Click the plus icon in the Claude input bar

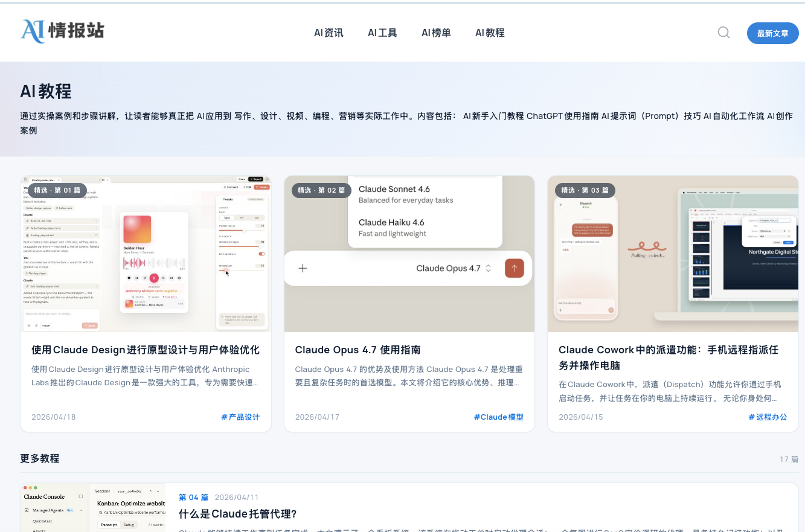click(303, 268)
